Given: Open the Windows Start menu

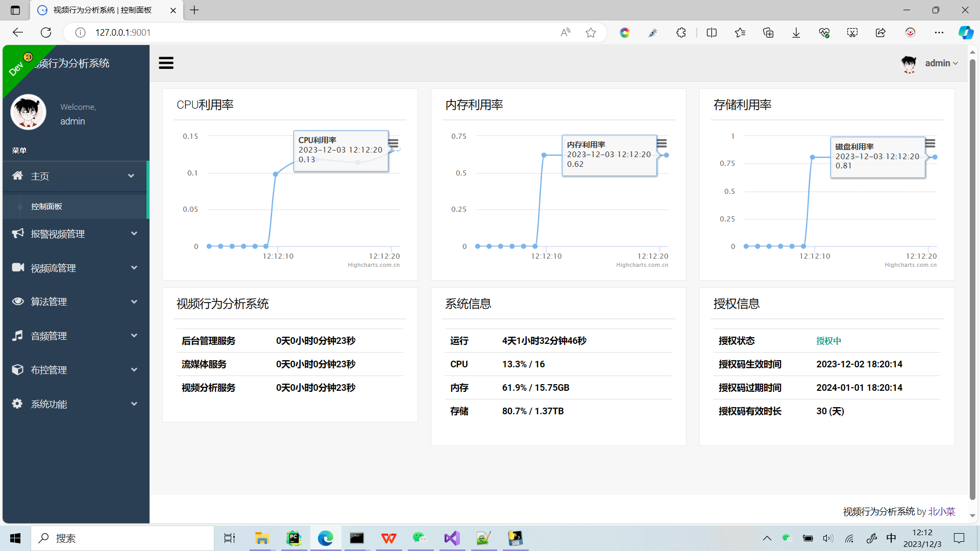Looking at the screenshot, I should click(x=15, y=538).
